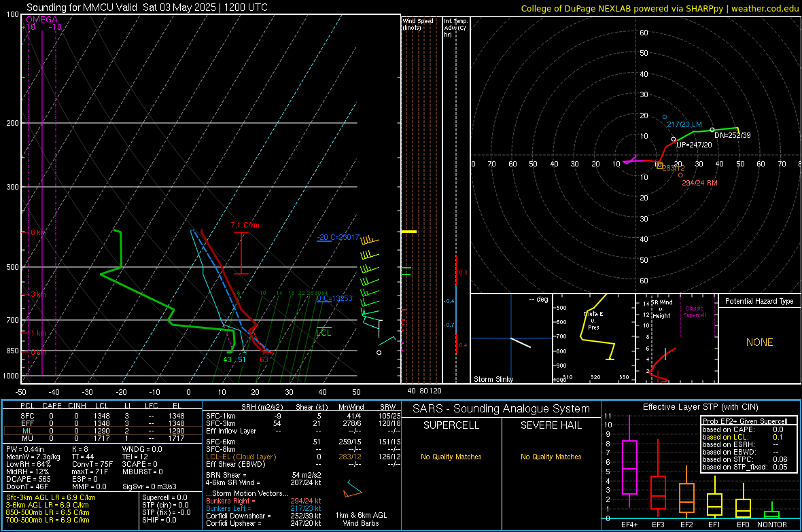The height and width of the screenshot is (532, 802).
Task: Click the Corfidi Downshear = 252/39 kt row
Action: coord(264,516)
